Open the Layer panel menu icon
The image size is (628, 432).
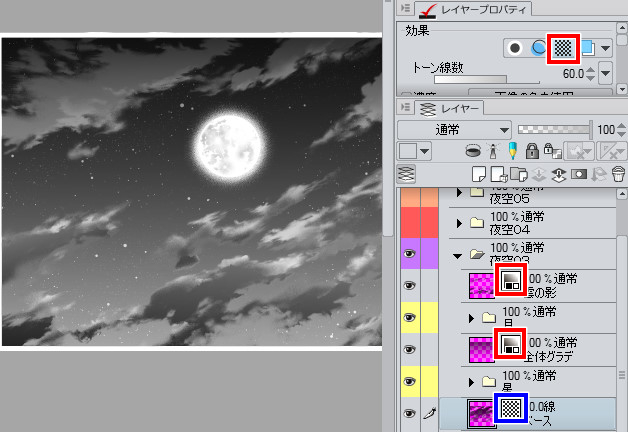tap(405, 107)
